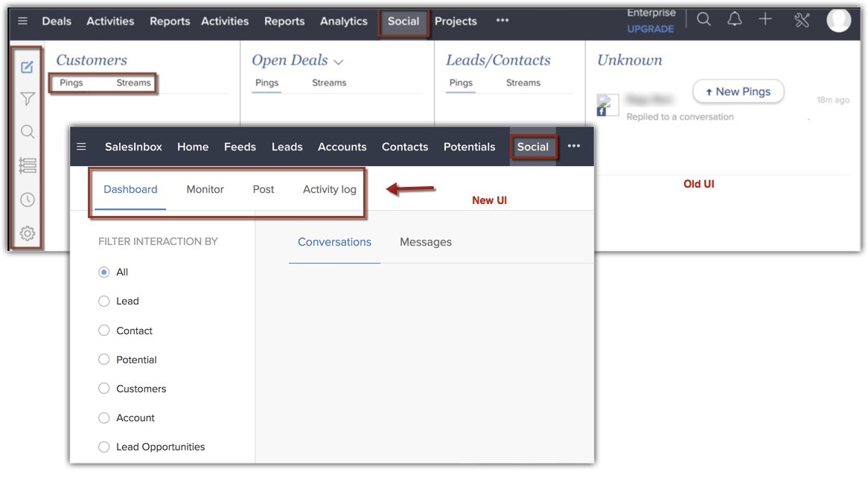Viewport: 868px width, 478px height.
Task: Click the filter funnel icon in sidebar
Action: pos(27,99)
